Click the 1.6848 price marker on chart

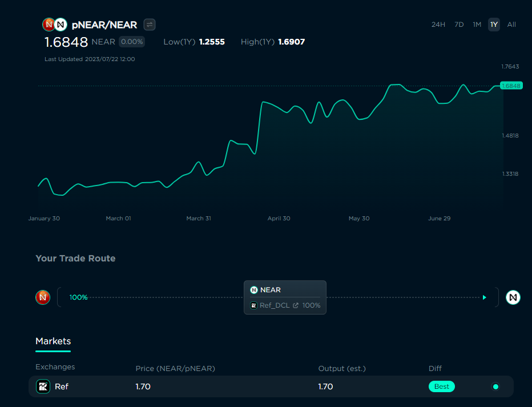(x=510, y=86)
